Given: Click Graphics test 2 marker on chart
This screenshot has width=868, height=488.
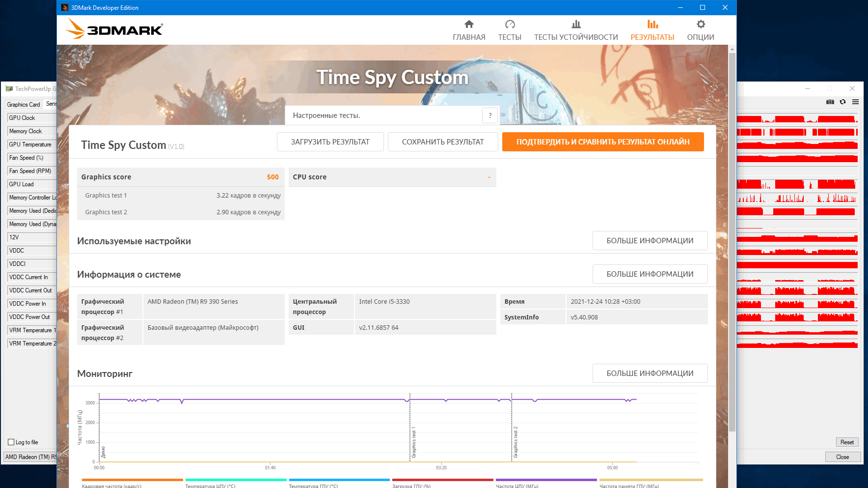Looking at the screenshot, I should (x=515, y=442).
